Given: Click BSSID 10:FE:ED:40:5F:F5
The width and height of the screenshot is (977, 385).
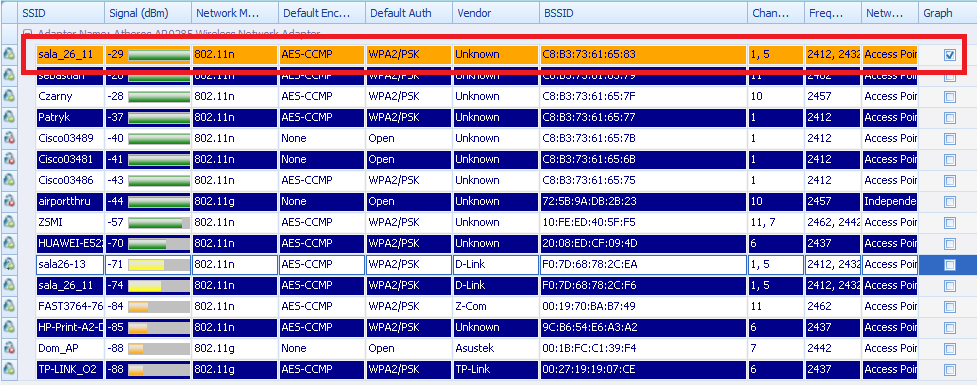Looking at the screenshot, I should [x=643, y=222].
